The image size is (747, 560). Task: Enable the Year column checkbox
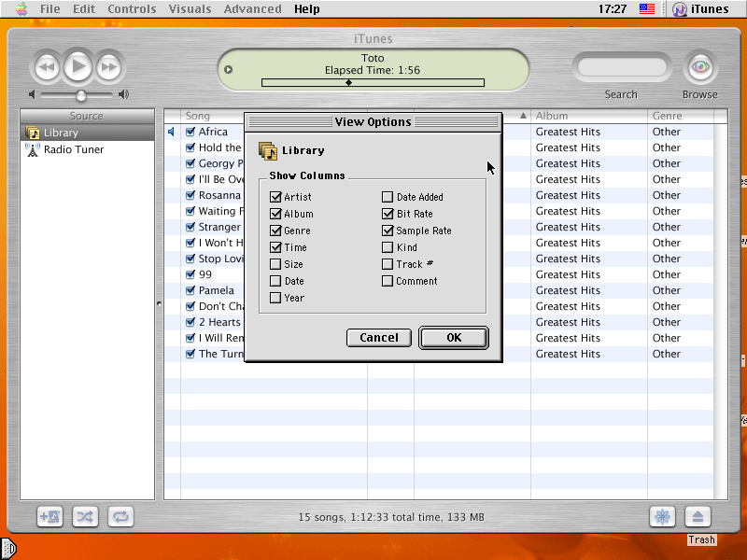[275, 298]
